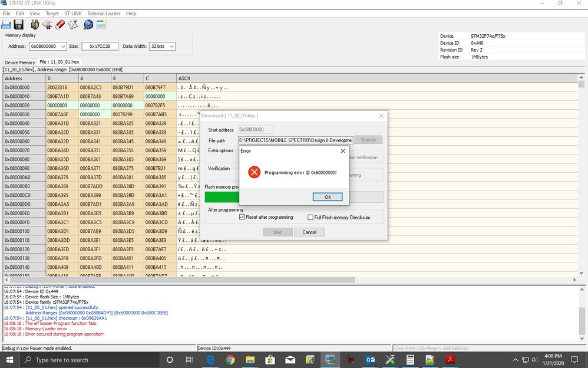Click the horizontal scrollbar of memory grid

[x=182, y=280]
